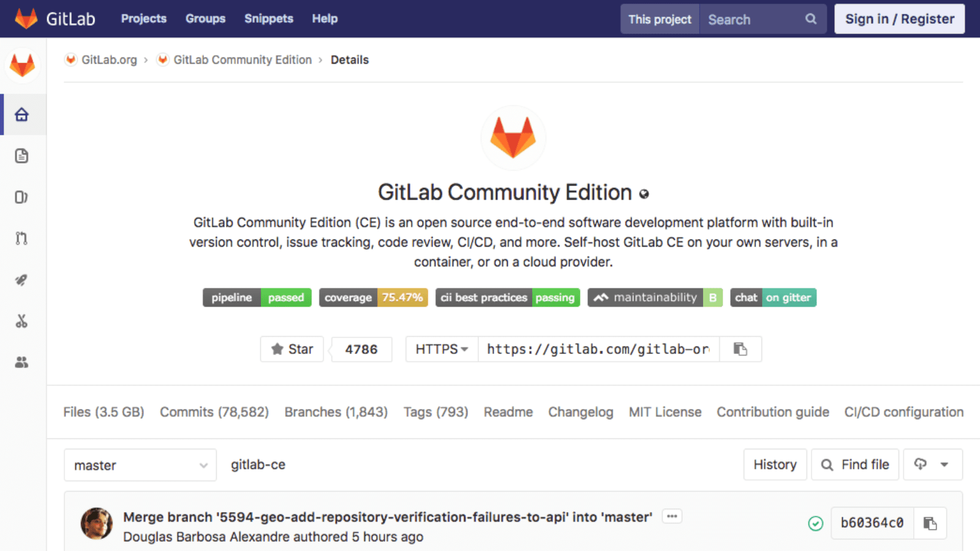The image size is (980, 551).
Task: Open the master branch selector
Action: [140, 465]
